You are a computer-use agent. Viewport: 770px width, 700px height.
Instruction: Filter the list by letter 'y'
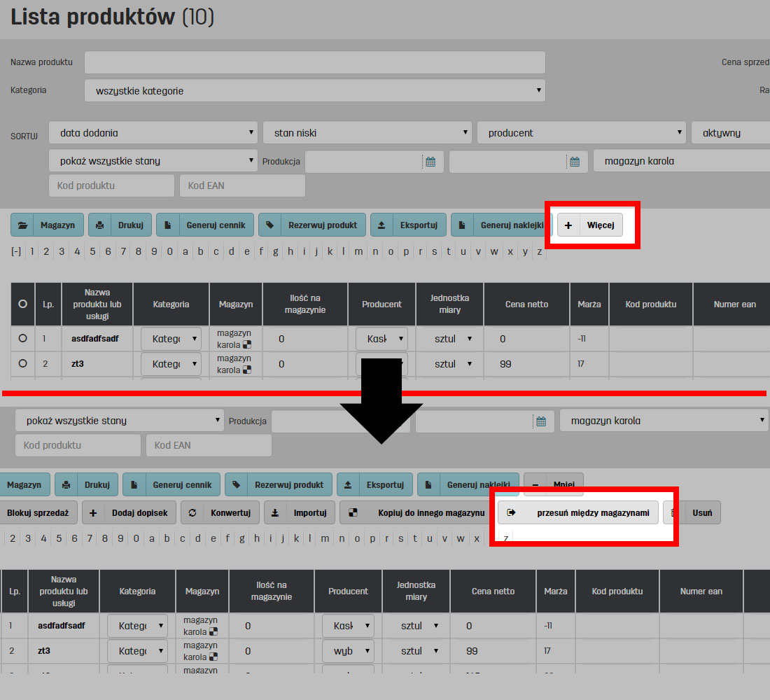[524, 252]
